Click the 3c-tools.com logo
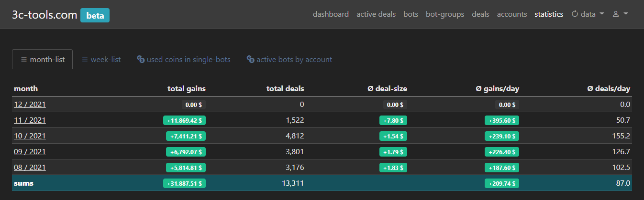Viewport: 644px width, 200px height. (x=45, y=15)
